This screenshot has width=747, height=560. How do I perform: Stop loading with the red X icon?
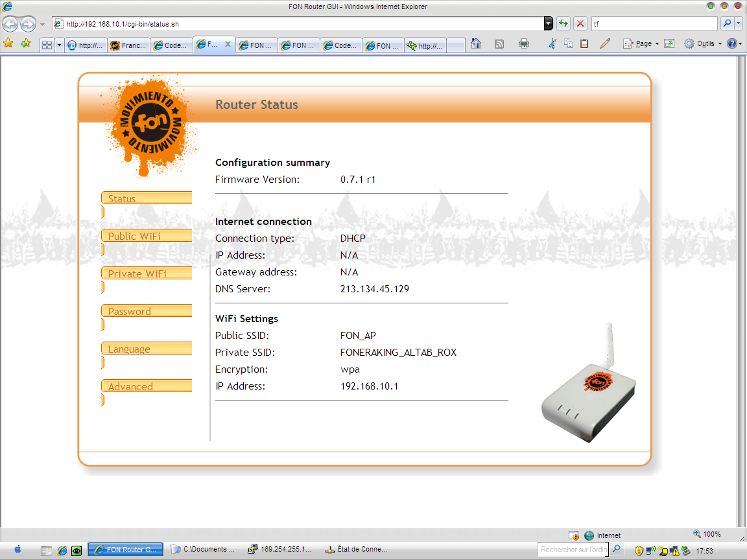pyautogui.click(x=580, y=23)
